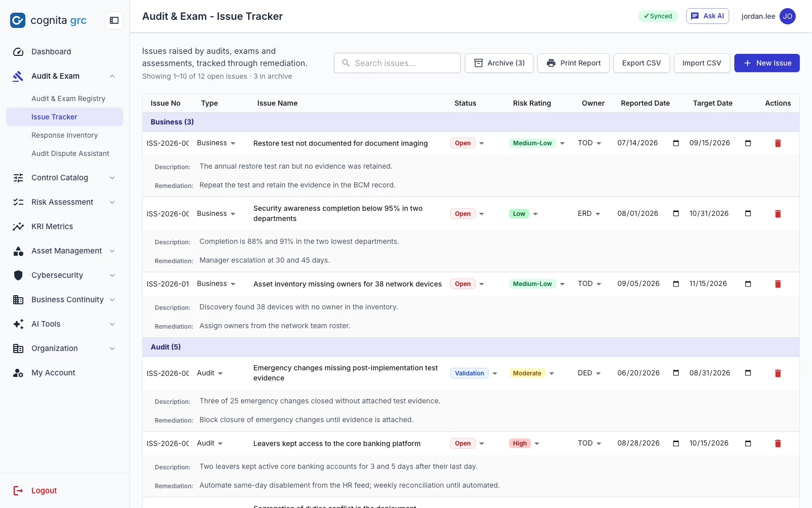Click Import CSV button
The width and height of the screenshot is (812, 508).
tap(702, 63)
